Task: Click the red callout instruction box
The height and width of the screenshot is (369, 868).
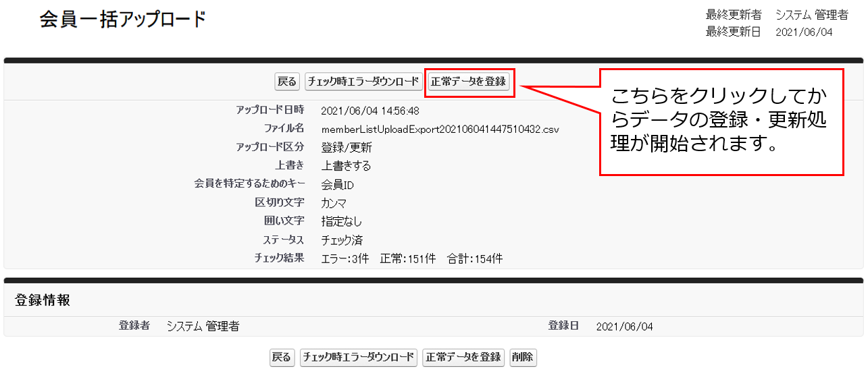Action: pos(721,122)
